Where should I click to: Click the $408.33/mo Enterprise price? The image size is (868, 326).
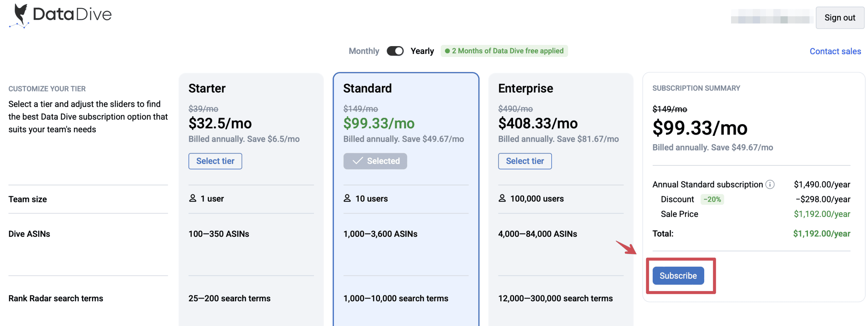point(538,123)
